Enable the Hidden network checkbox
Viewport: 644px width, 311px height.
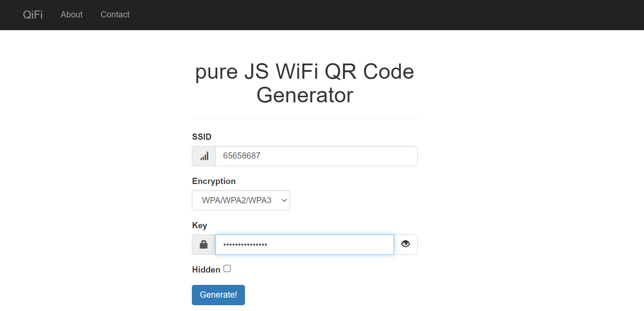227,269
